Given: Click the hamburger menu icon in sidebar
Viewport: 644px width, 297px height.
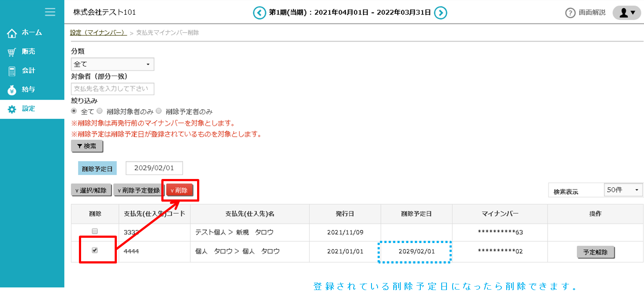Looking at the screenshot, I should tap(50, 12).
